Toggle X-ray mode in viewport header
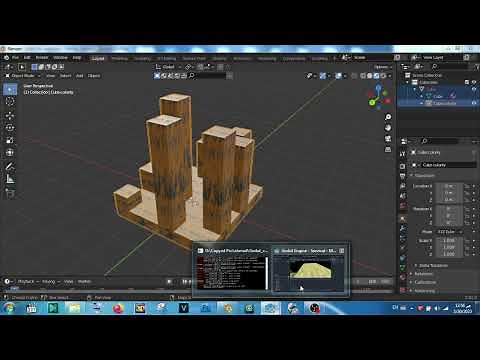This screenshot has height=360, width=480. pyautogui.click(x=355, y=76)
